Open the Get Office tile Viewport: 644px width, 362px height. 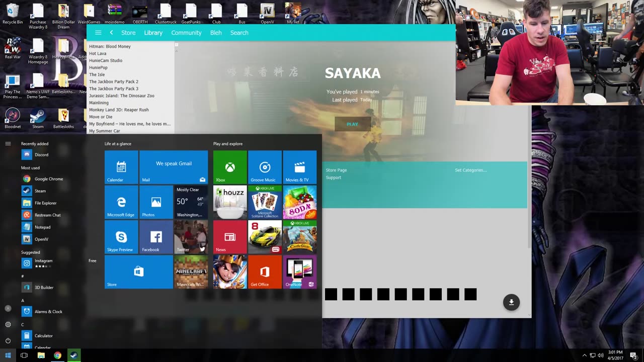click(265, 272)
